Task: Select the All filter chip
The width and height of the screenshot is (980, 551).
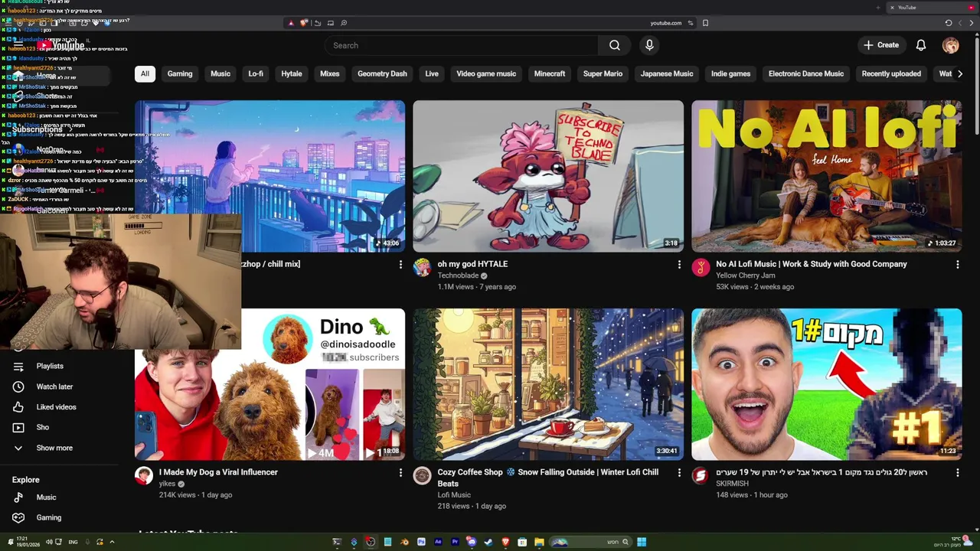Action: [x=145, y=73]
